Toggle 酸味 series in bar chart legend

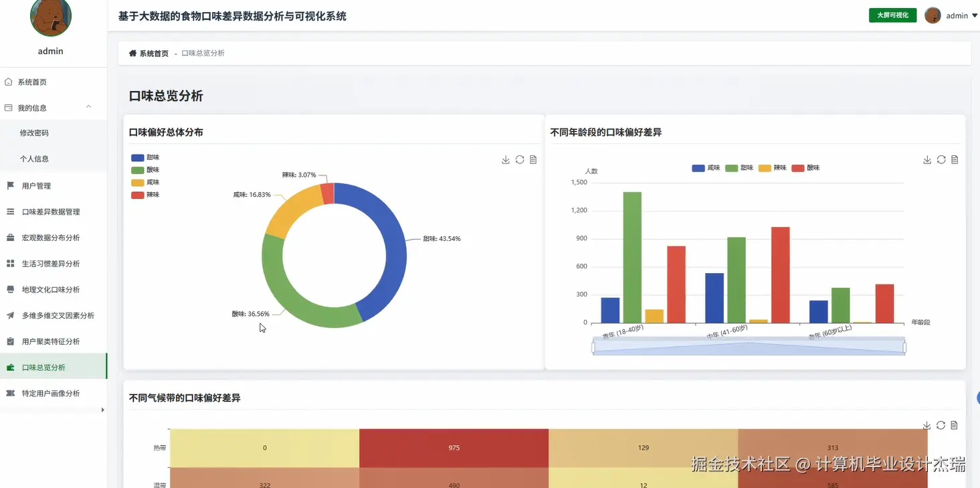(805, 168)
